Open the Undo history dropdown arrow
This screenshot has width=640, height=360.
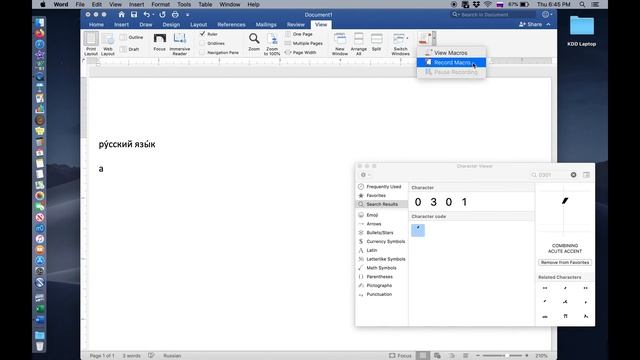click(x=153, y=15)
